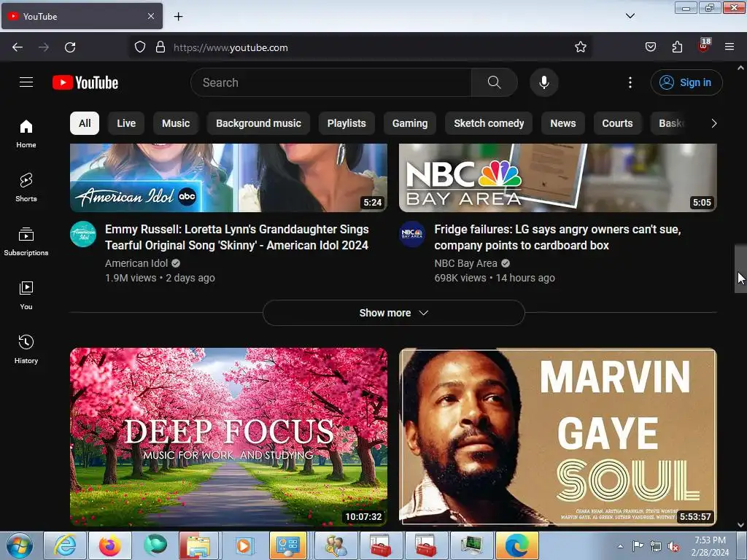Click the YouTube logo
The height and width of the screenshot is (560, 747).
point(85,82)
